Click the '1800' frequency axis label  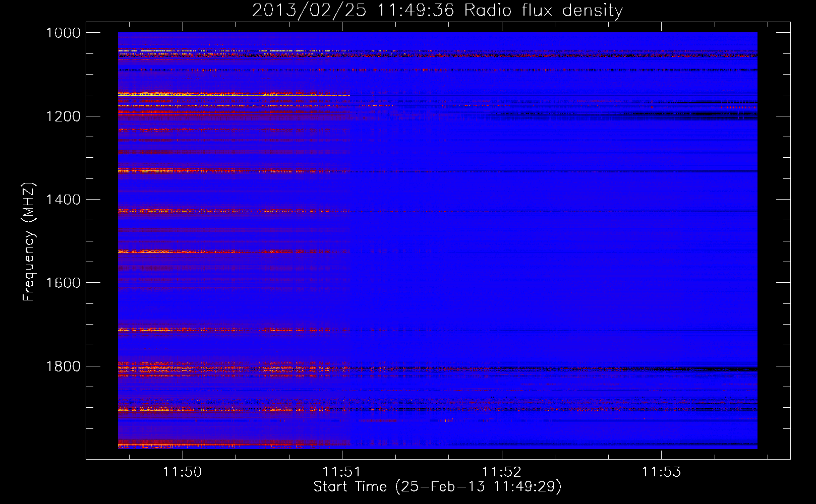63,366
